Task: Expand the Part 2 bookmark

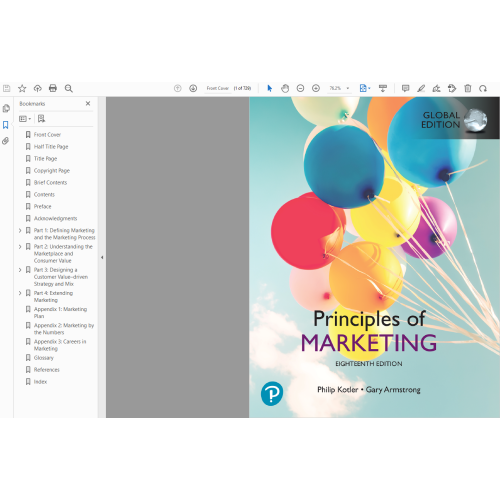Action: tap(20, 247)
